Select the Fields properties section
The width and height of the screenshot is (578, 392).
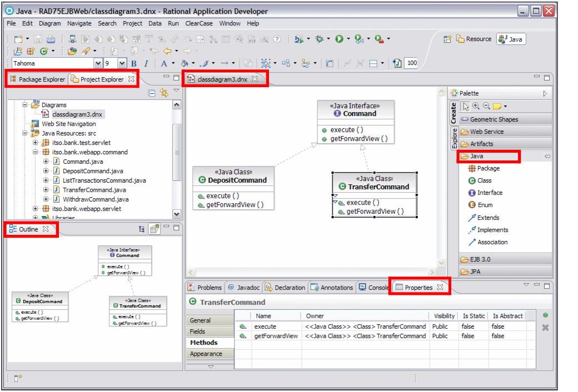tap(210, 331)
